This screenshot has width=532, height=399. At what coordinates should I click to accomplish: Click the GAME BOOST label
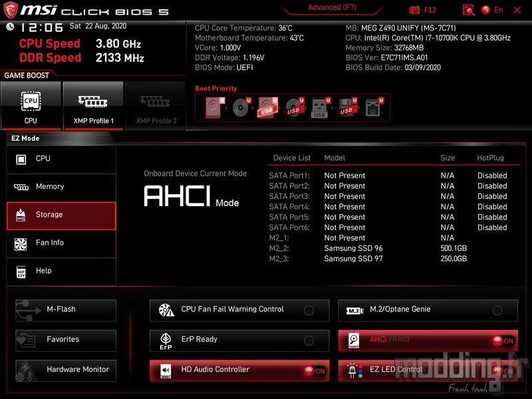[27, 75]
